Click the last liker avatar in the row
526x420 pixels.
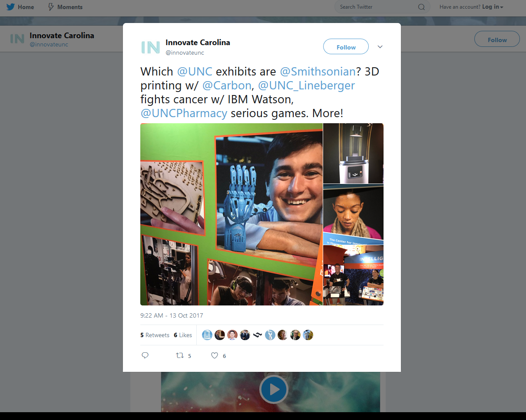[308, 335]
